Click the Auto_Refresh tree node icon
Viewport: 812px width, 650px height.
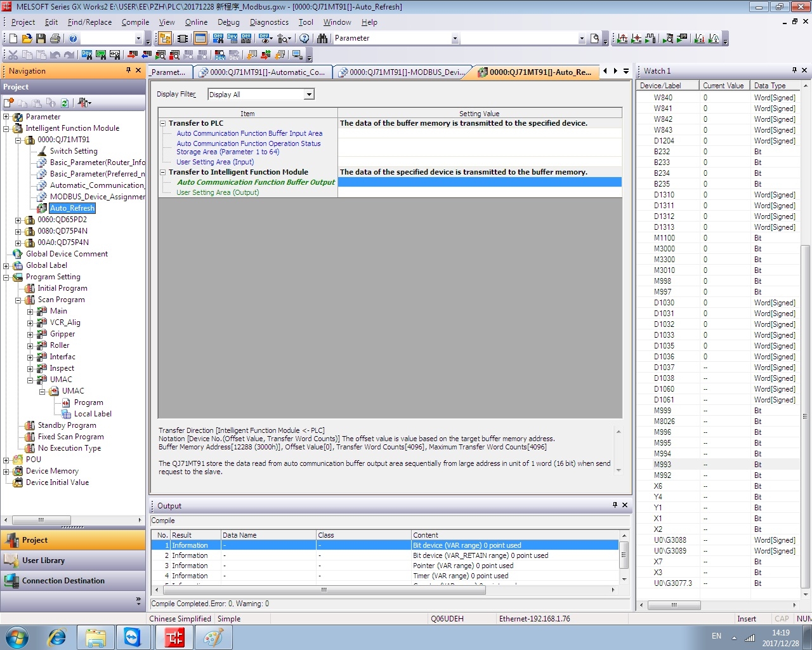42,208
